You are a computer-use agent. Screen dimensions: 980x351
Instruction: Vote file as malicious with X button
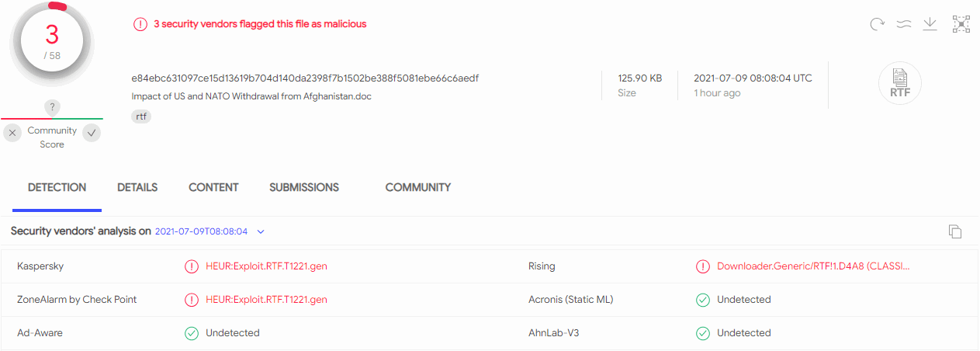(12, 133)
